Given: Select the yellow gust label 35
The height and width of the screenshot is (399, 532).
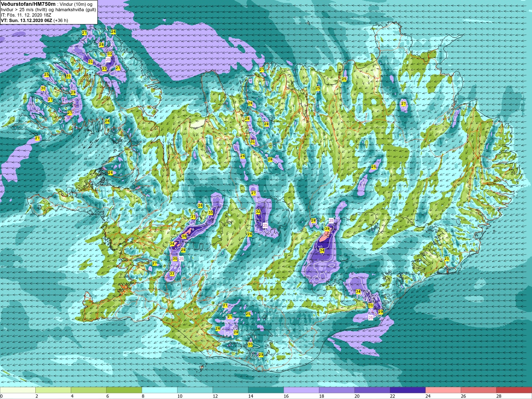Looking at the screenshot, I should [x=211, y=212].
